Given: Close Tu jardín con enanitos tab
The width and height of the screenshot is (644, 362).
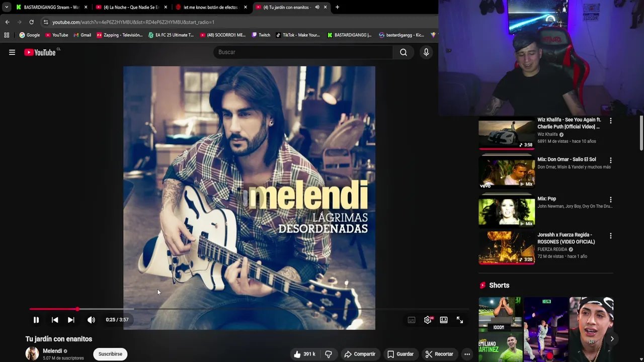Looking at the screenshot, I should (326, 7).
